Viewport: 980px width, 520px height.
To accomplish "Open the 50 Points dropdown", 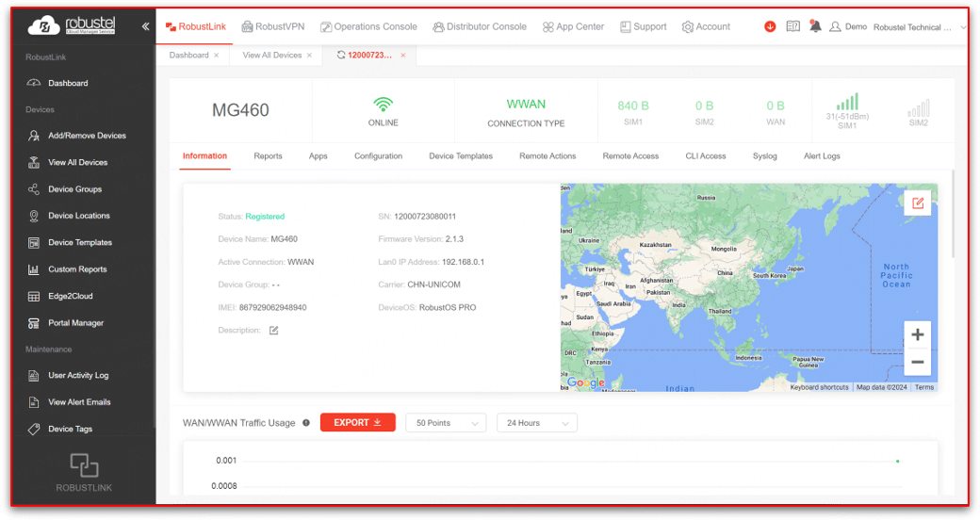I will click(x=446, y=423).
